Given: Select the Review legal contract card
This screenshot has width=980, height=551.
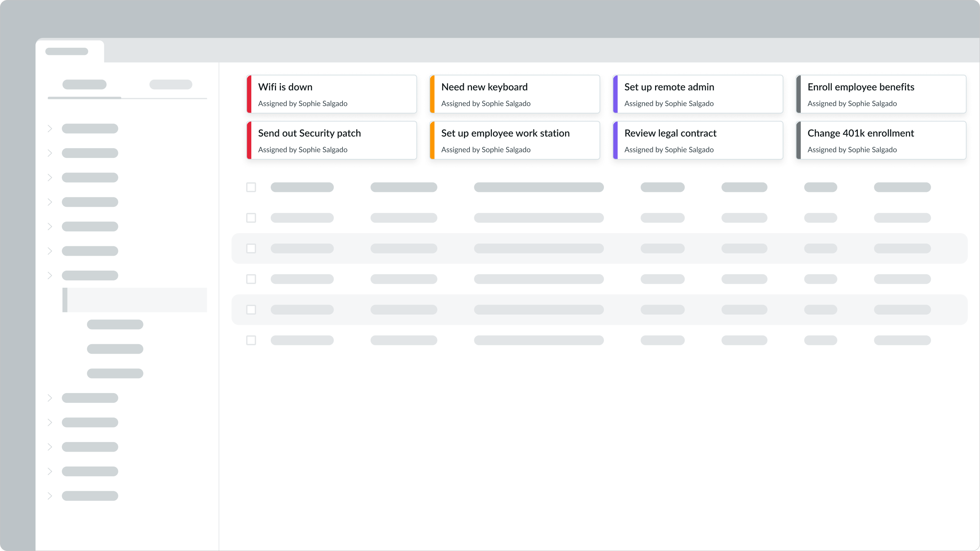Looking at the screenshot, I should (x=698, y=140).
